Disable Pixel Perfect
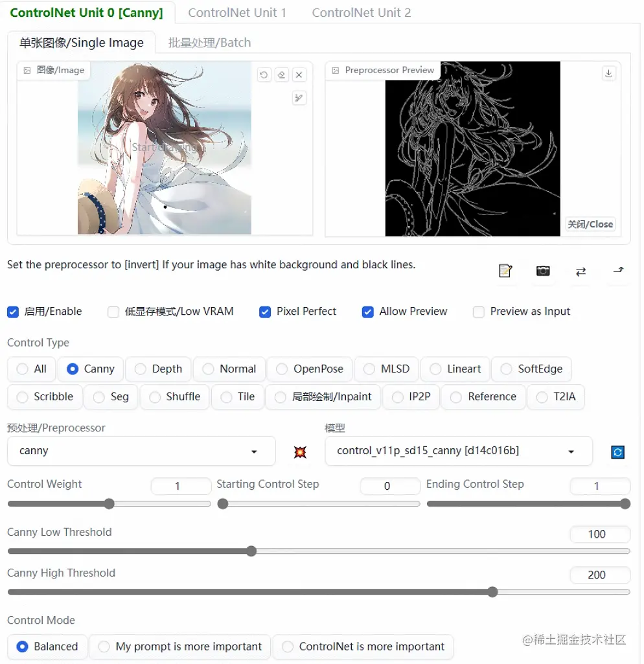This screenshot has height=664, width=644. point(265,312)
